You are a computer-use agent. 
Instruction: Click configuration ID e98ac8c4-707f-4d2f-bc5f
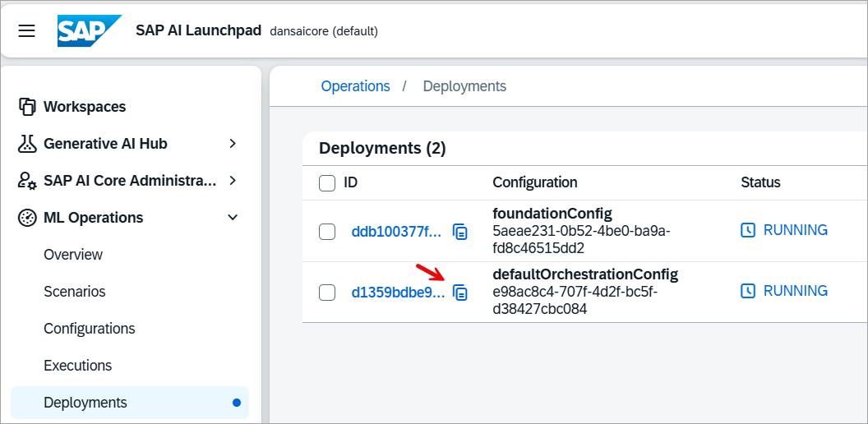pos(575,300)
